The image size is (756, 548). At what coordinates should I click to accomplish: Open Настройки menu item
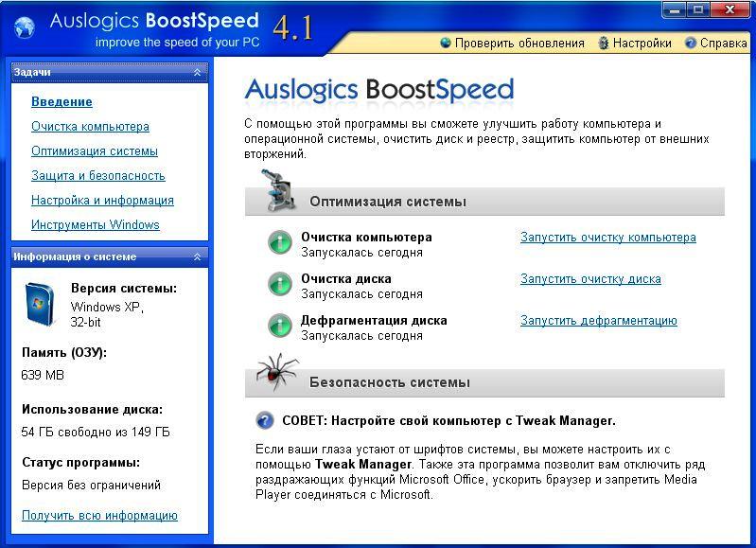(642, 43)
